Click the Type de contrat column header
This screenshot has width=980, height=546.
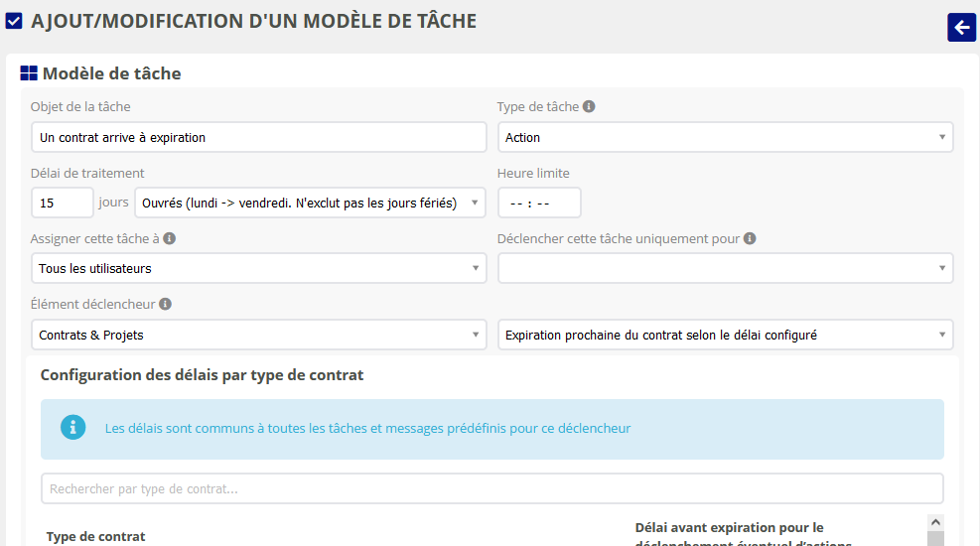pos(96,536)
